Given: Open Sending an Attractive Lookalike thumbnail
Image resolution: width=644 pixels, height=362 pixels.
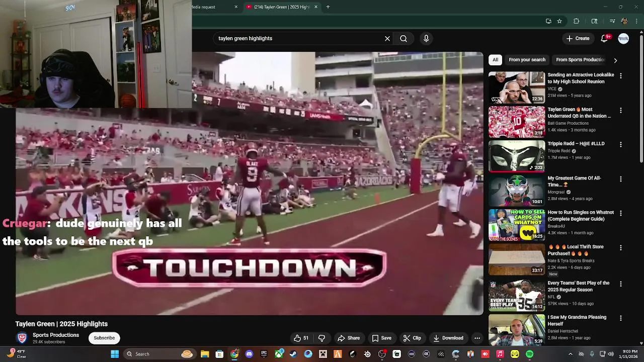Looking at the screenshot, I should (x=516, y=87).
